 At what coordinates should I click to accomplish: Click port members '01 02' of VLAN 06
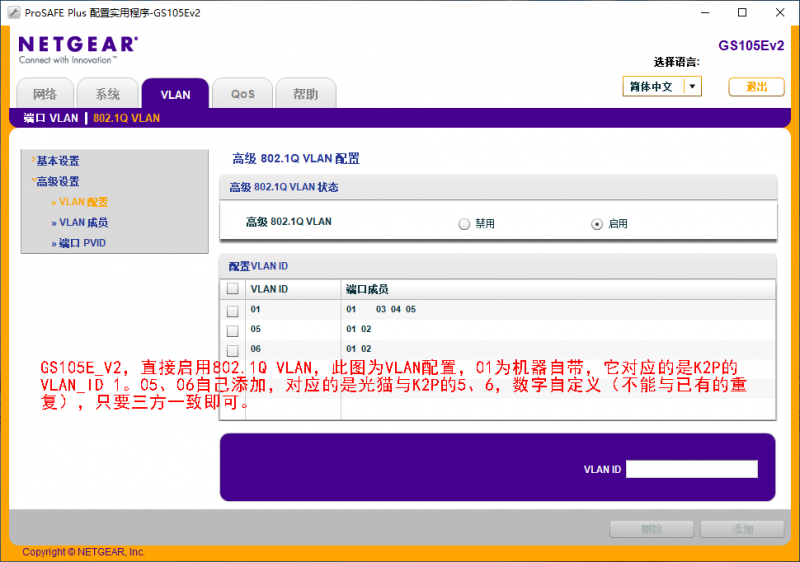[359, 349]
